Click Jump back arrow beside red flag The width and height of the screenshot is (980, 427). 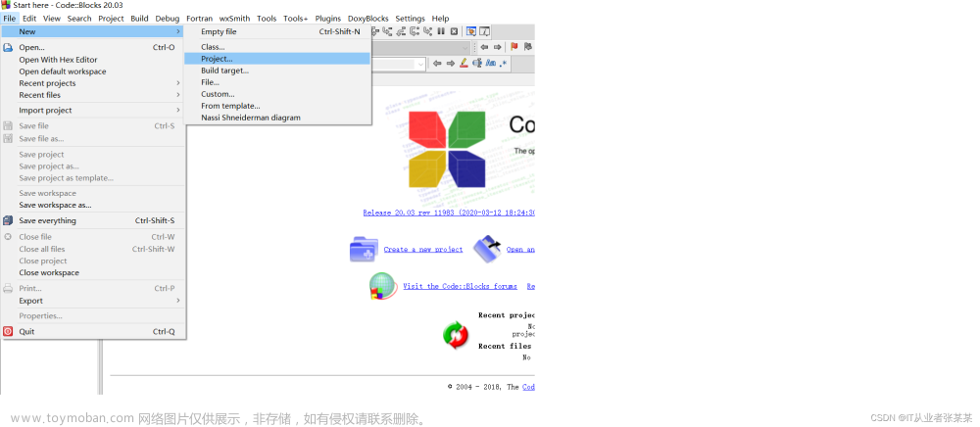pyautogui.click(x=484, y=47)
